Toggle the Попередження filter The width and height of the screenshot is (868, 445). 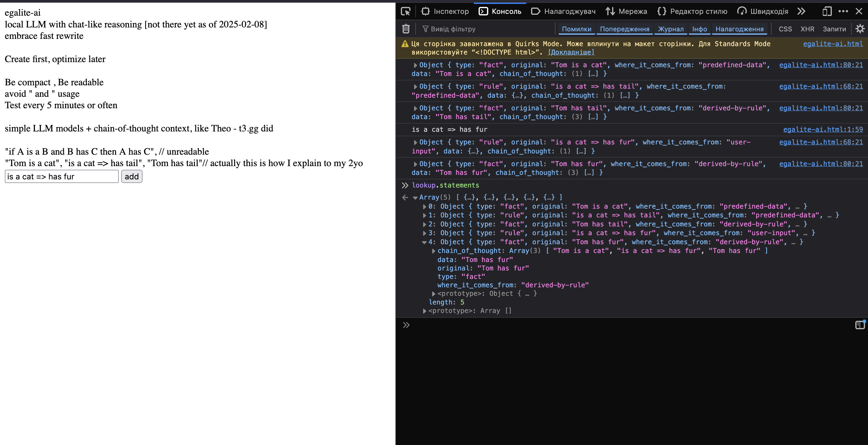(x=624, y=29)
